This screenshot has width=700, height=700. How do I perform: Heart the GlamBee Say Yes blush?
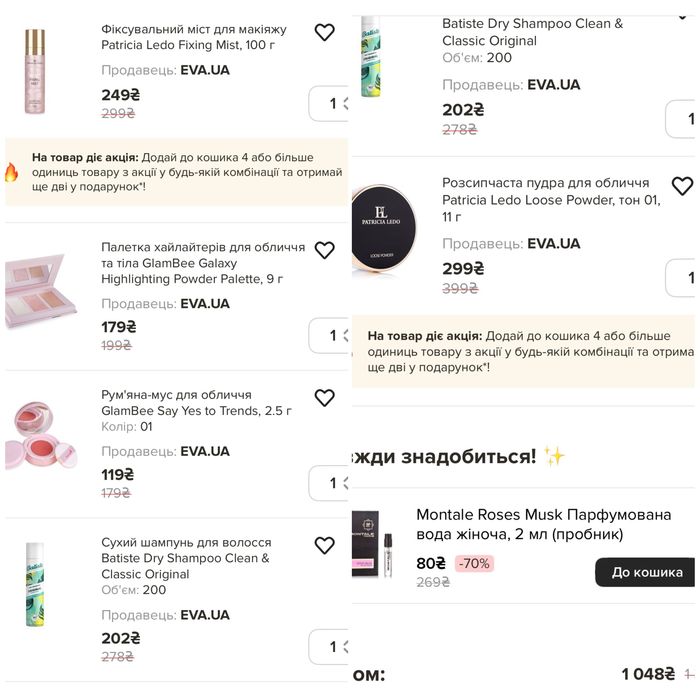tap(324, 398)
